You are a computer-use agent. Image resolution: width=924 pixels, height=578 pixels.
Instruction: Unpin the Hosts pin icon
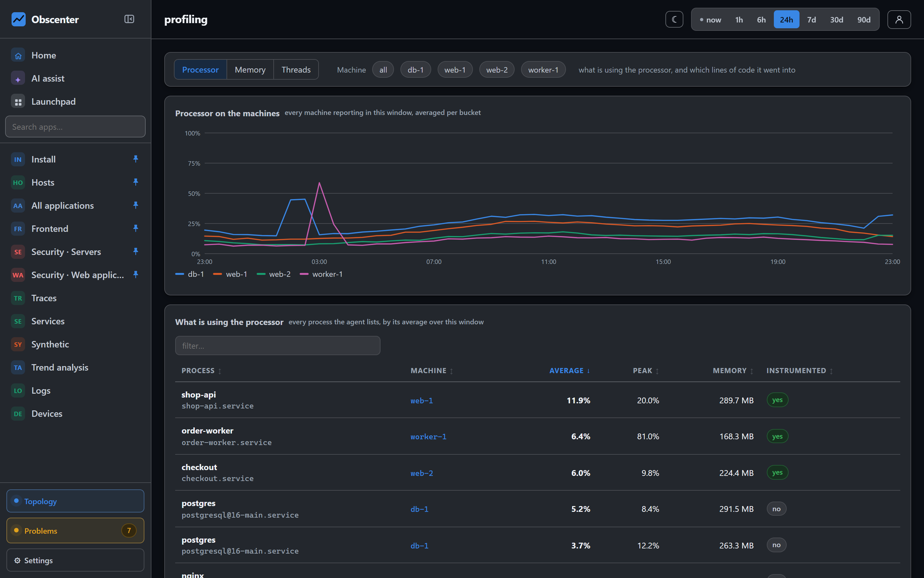[135, 182]
